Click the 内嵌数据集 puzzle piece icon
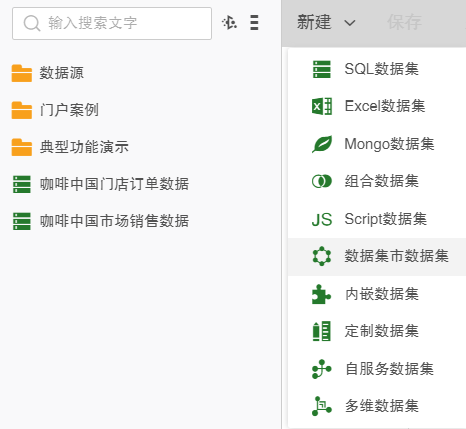The height and width of the screenshot is (429, 466). tap(322, 294)
